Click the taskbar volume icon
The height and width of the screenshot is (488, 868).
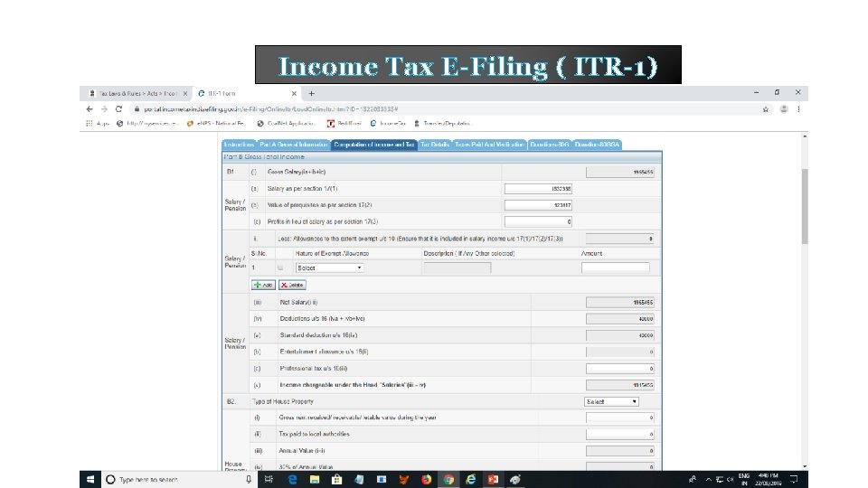pos(730,480)
